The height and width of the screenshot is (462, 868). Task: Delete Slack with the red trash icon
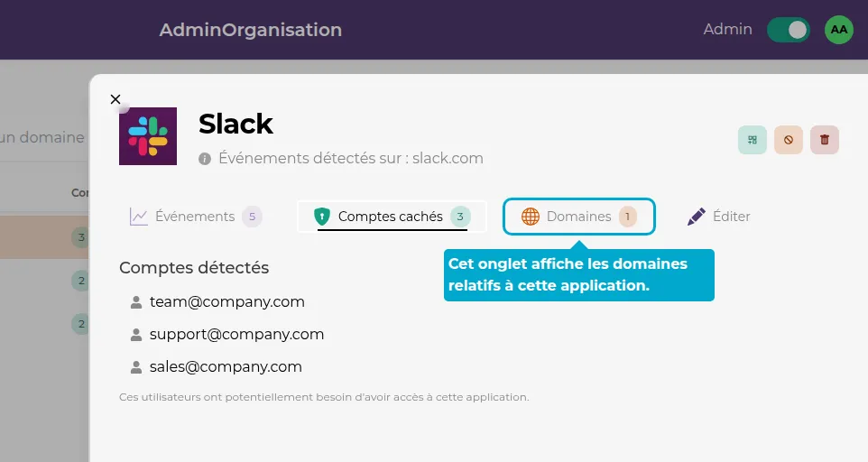coord(825,140)
